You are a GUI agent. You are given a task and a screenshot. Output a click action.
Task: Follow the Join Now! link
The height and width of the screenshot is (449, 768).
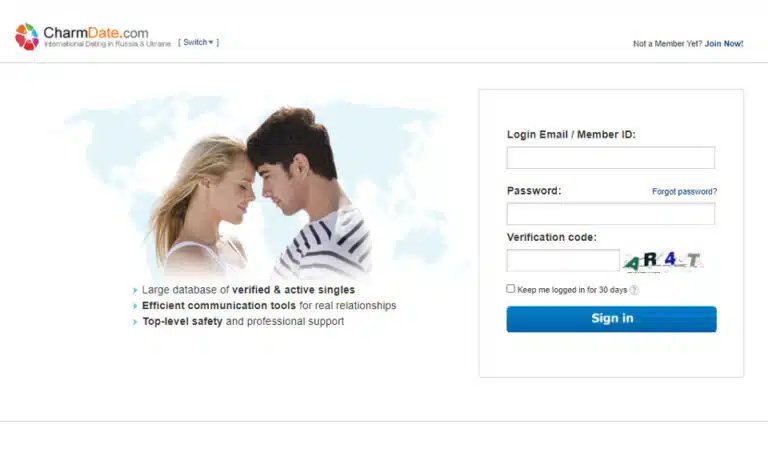724,44
